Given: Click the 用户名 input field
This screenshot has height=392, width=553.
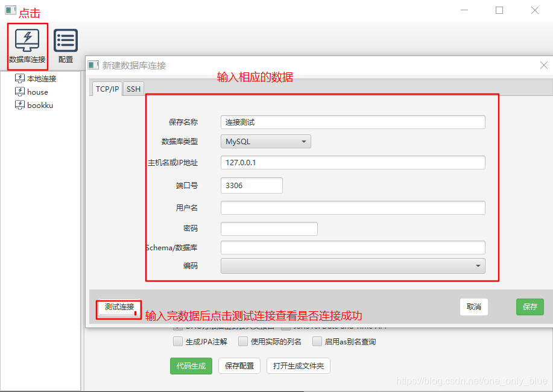Looking at the screenshot, I should click(x=353, y=208).
